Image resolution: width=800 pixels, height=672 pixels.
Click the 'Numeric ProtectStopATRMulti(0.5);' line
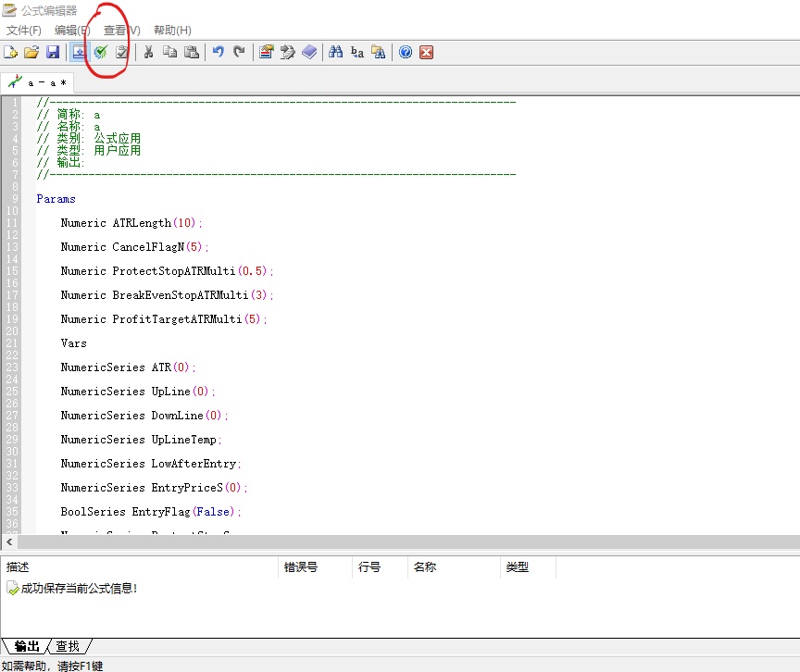tap(167, 270)
